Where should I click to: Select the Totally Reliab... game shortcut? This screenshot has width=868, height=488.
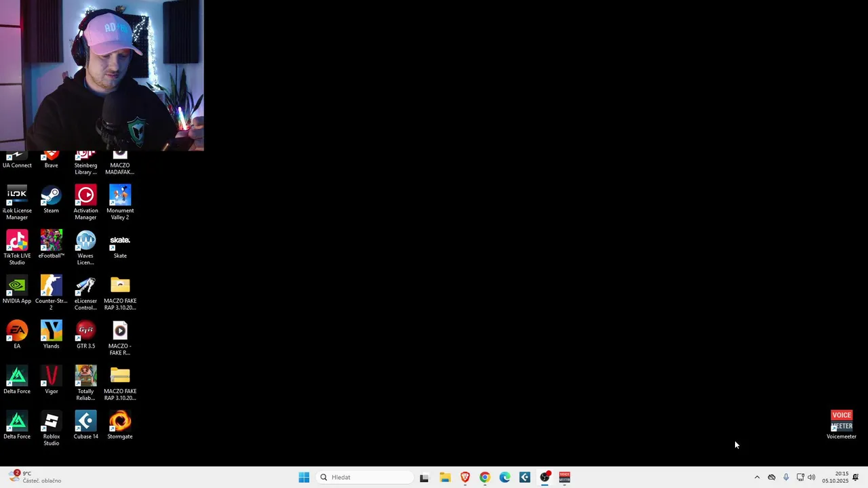pos(85,383)
